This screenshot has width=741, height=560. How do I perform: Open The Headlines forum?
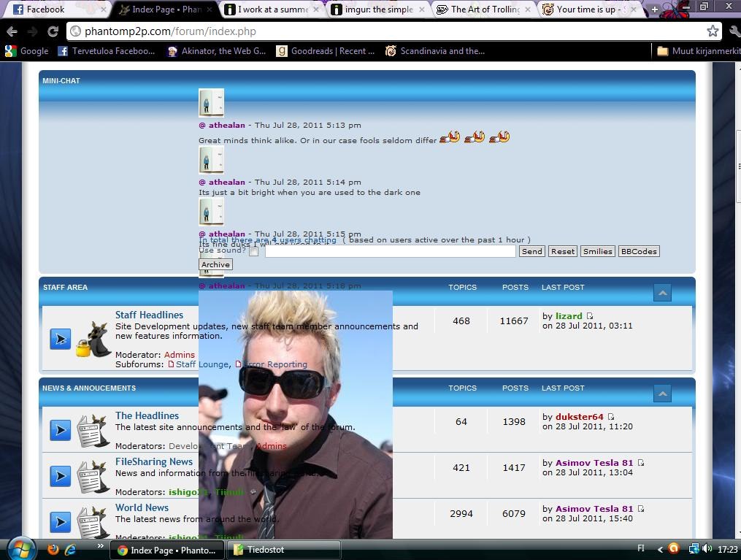pos(147,415)
